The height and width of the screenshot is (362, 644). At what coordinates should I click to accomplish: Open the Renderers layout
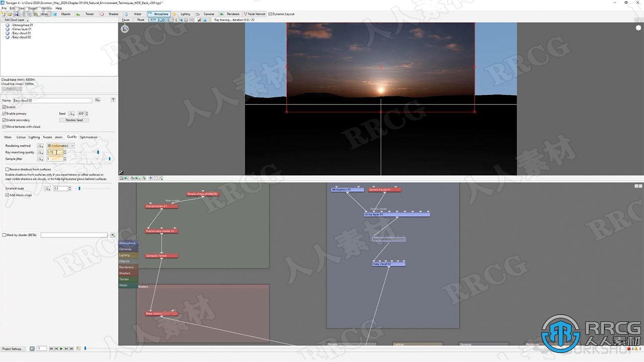(230, 14)
